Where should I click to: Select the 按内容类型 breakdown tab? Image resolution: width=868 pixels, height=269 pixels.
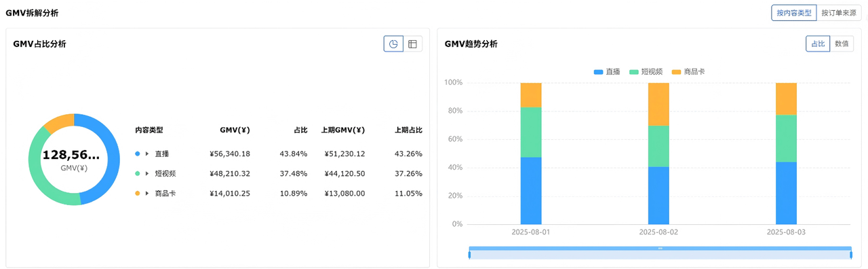[793, 13]
